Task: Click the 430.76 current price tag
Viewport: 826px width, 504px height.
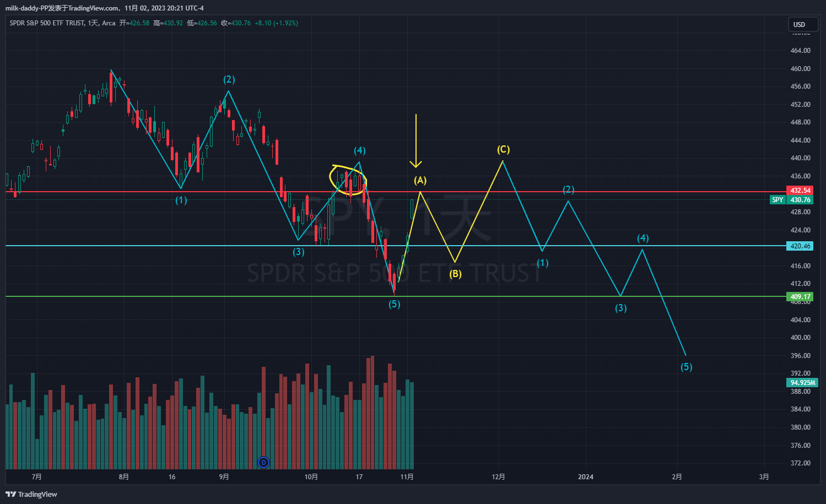Action: 800,200
